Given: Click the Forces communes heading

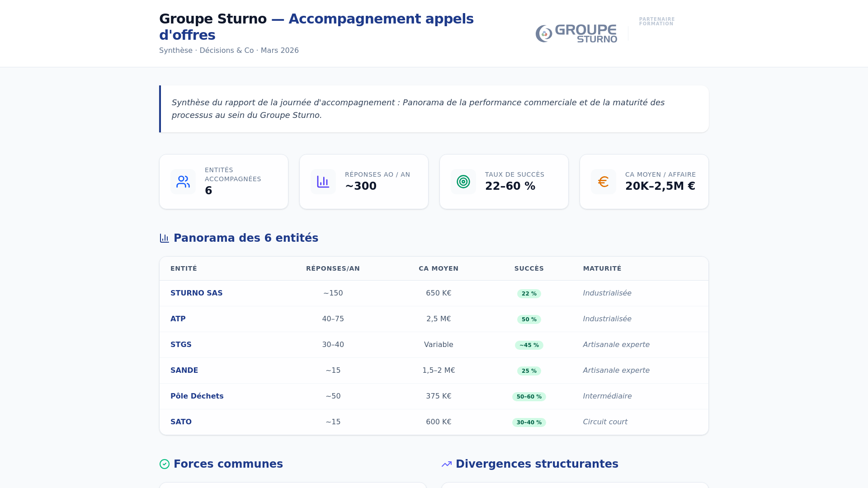Looking at the screenshot, I should click(228, 464).
